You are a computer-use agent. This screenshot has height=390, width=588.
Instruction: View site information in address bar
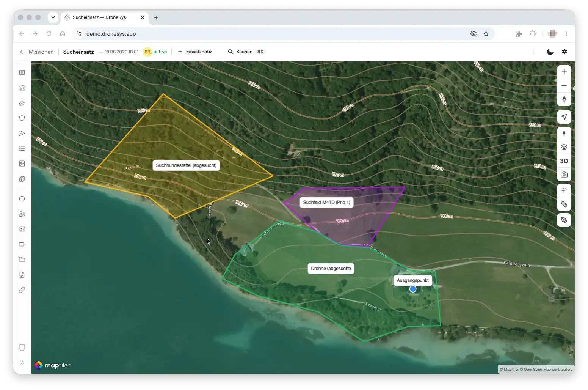coord(79,34)
